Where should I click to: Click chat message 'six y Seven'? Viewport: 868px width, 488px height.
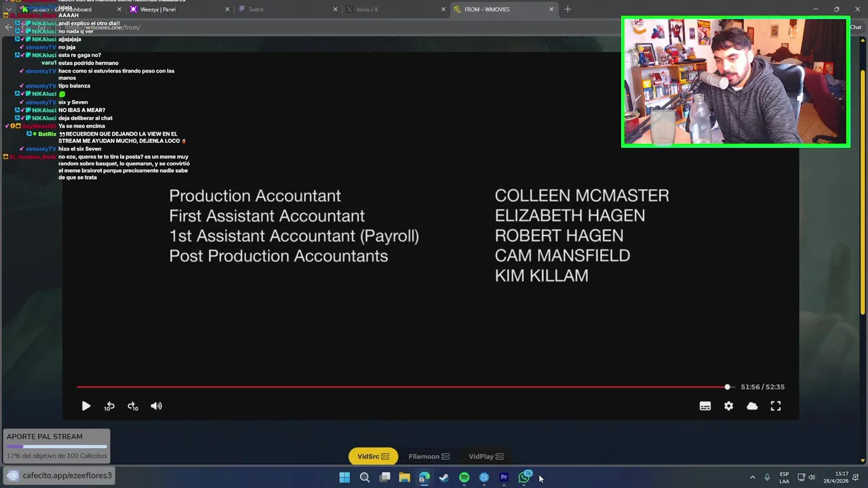click(x=73, y=102)
